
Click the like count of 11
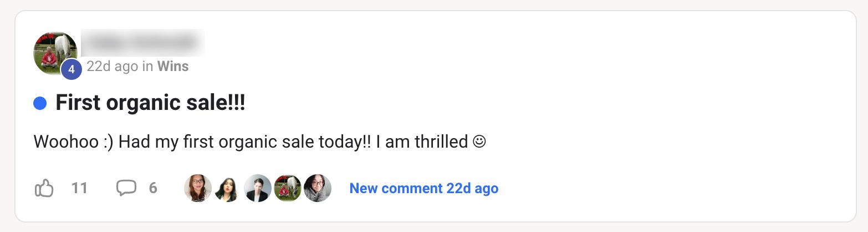coord(80,189)
